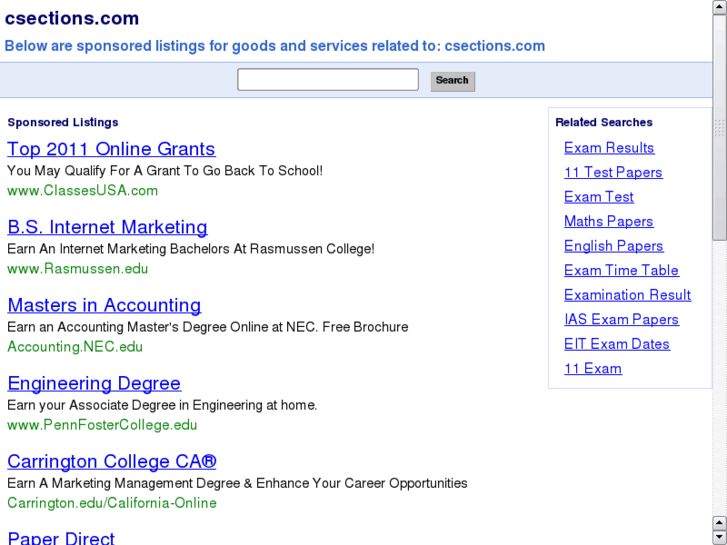727x545 pixels.
Task: Click the Carrington.edu/California-Online URL
Action: [112, 503]
